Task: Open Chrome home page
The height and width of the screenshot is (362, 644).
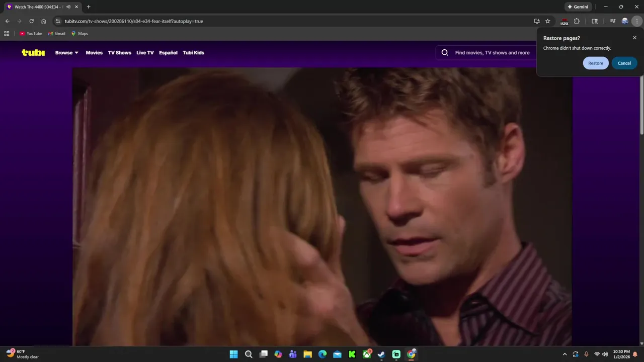Action: pos(43,21)
